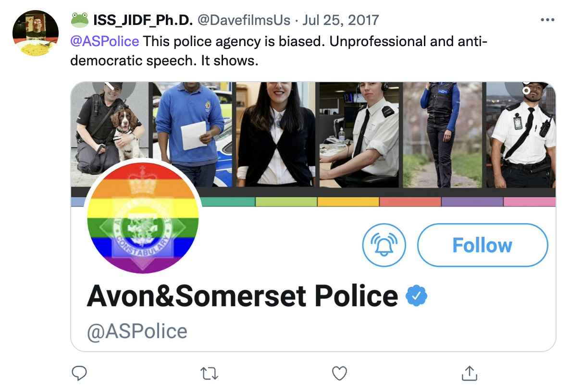Click the blue verified badge
This screenshot has width=570, height=392.
click(x=416, y=296)
